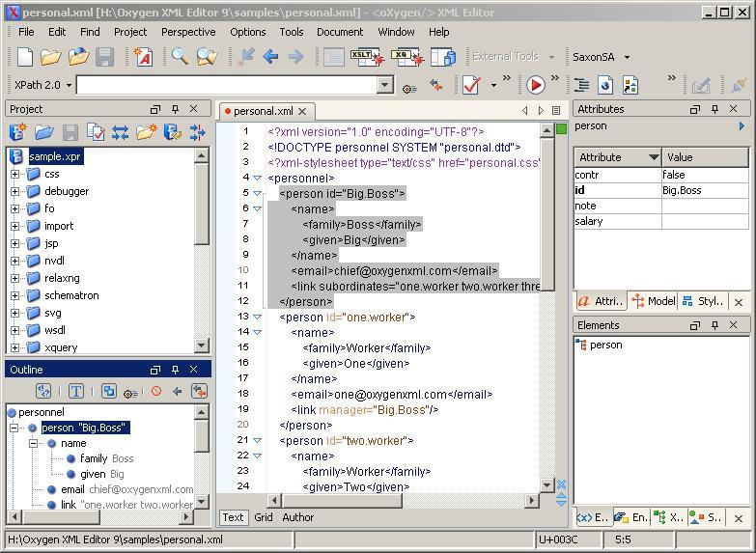
Task: Switch to the Grid editor tab
Action: pyautogui.click(x=264, y=517)
